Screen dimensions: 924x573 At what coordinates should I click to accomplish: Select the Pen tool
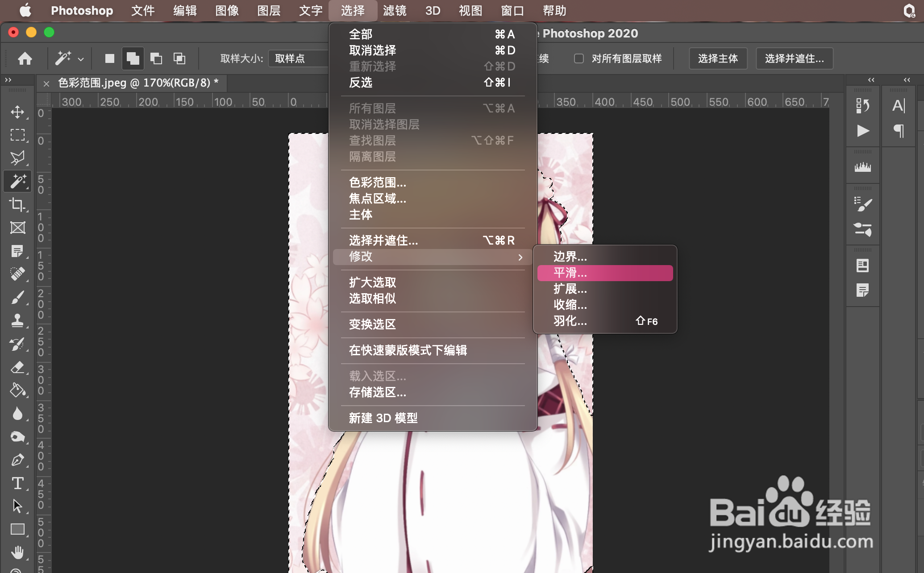click(x=17, y=460)
